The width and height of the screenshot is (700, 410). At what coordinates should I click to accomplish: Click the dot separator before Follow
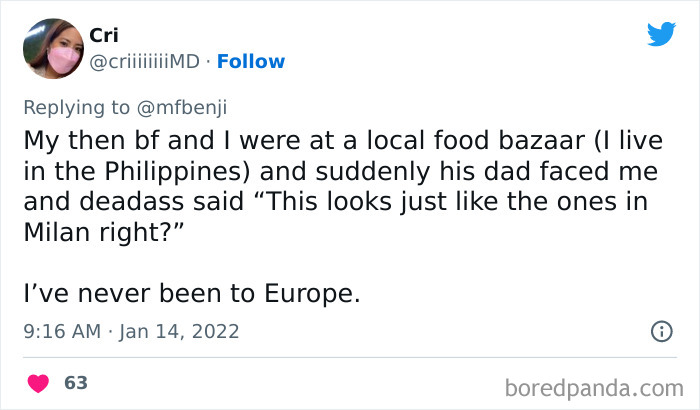tap(208, 62)
